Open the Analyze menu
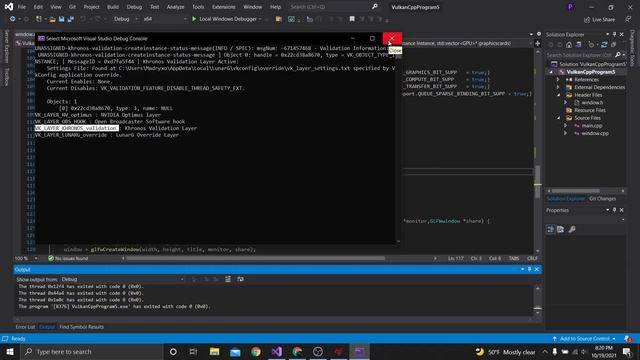Image resolution: width=640 pixels, height=360 pixels. pyautogui.click(x=175, y=7)
